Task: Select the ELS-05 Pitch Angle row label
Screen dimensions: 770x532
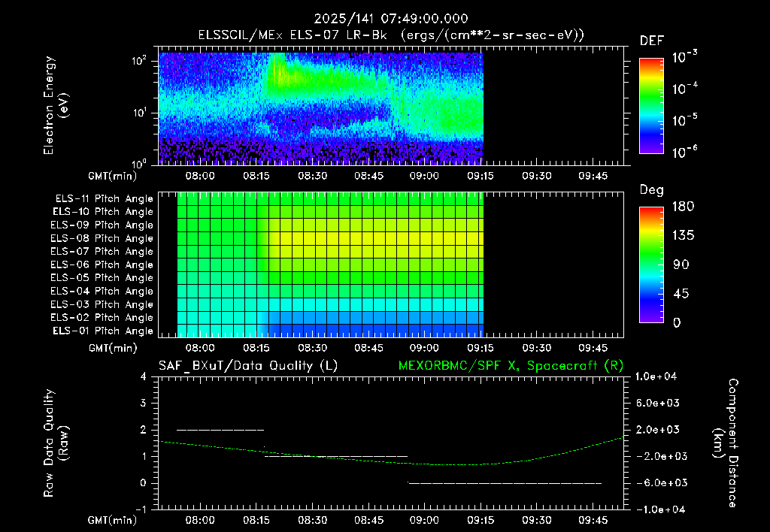Action: (102, 278)
